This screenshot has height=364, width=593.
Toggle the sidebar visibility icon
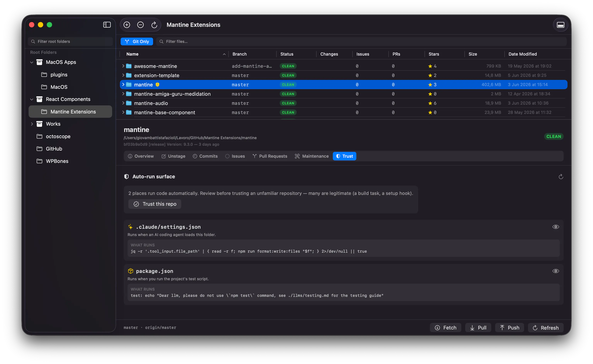click(x=107, y=25)
